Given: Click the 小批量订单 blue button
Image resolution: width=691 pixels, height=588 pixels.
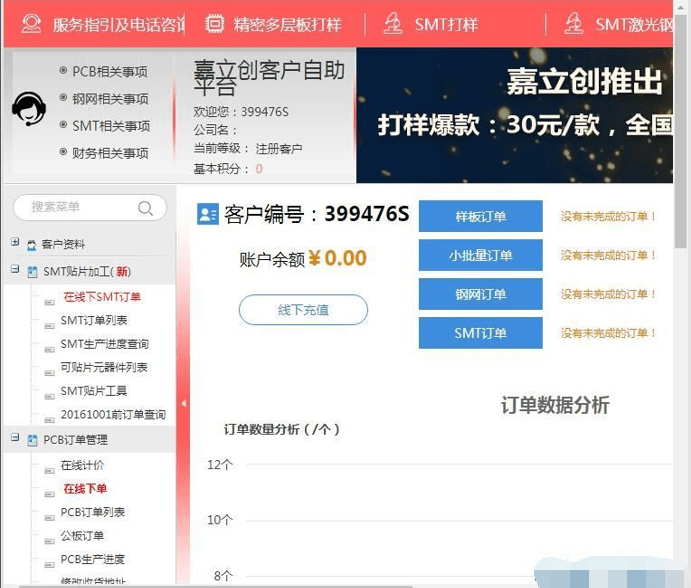Looking at the screenshot, I should click(480, 255).
